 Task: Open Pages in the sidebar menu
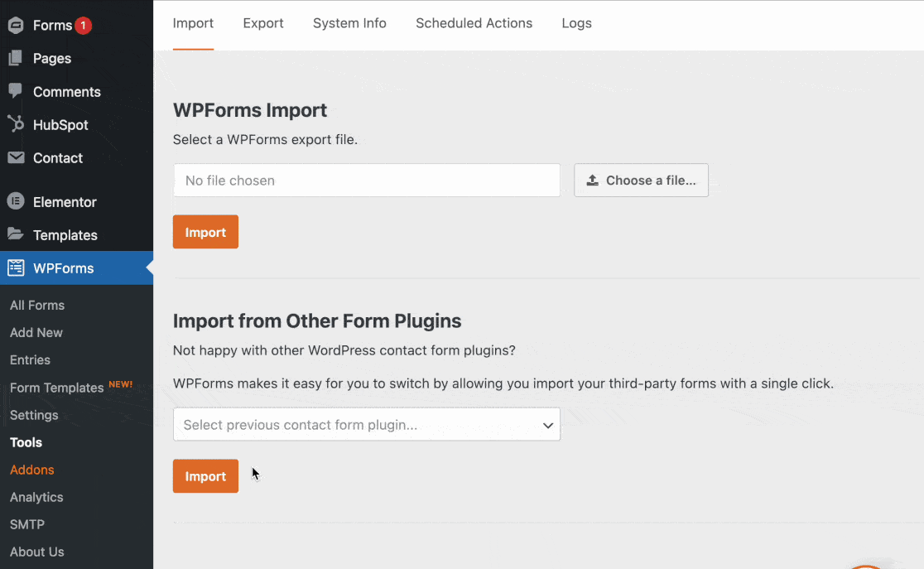[52, 58]
